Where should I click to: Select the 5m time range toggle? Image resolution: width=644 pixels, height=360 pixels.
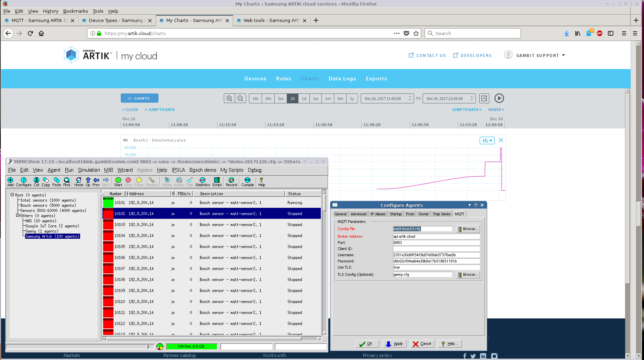pyautogui.click(x=281, y=99)
